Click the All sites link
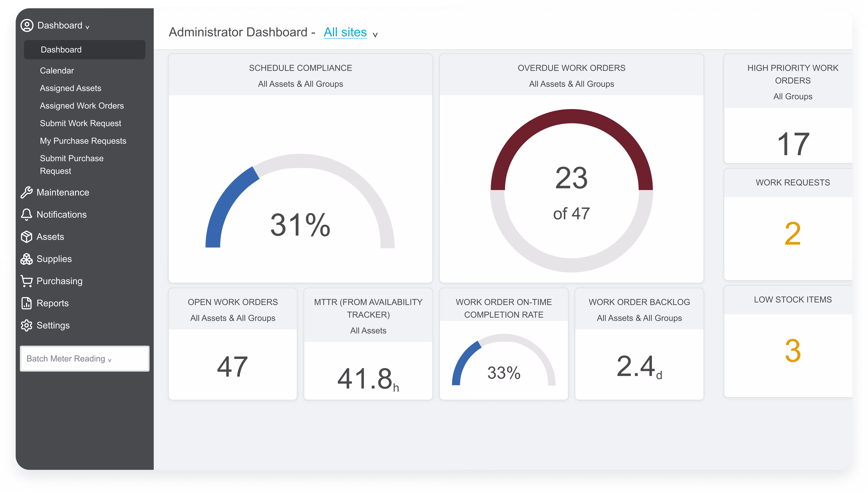 pos(345,32)
